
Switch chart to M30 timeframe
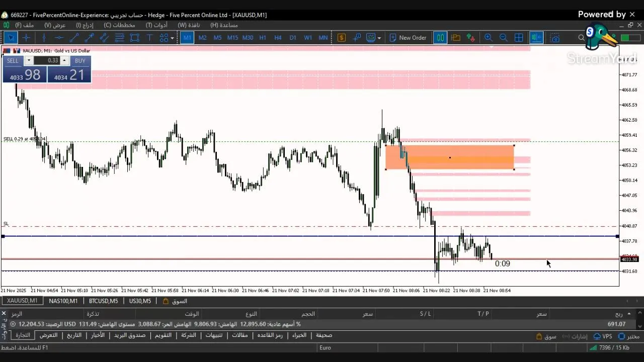(x=248, y=38)
